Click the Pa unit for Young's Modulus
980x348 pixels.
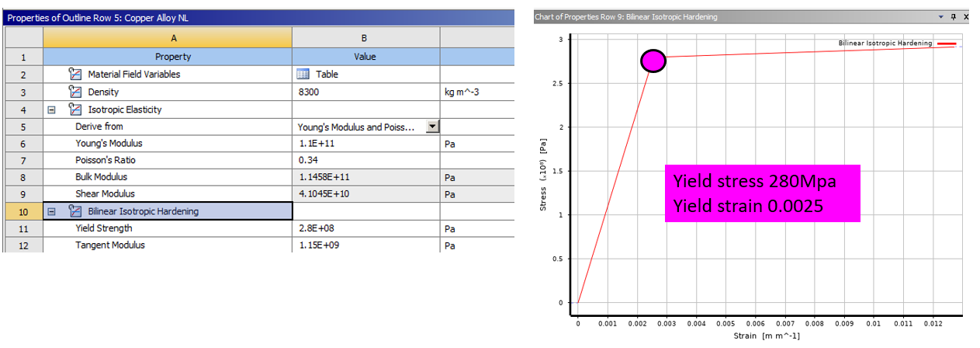[450, 144]
